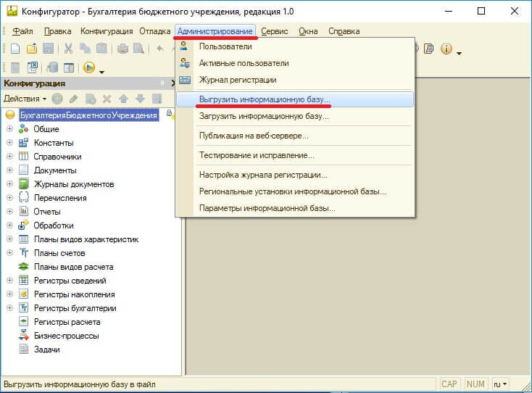Select Обработки in the tree
532x393 pixels.
click(53, 226)
